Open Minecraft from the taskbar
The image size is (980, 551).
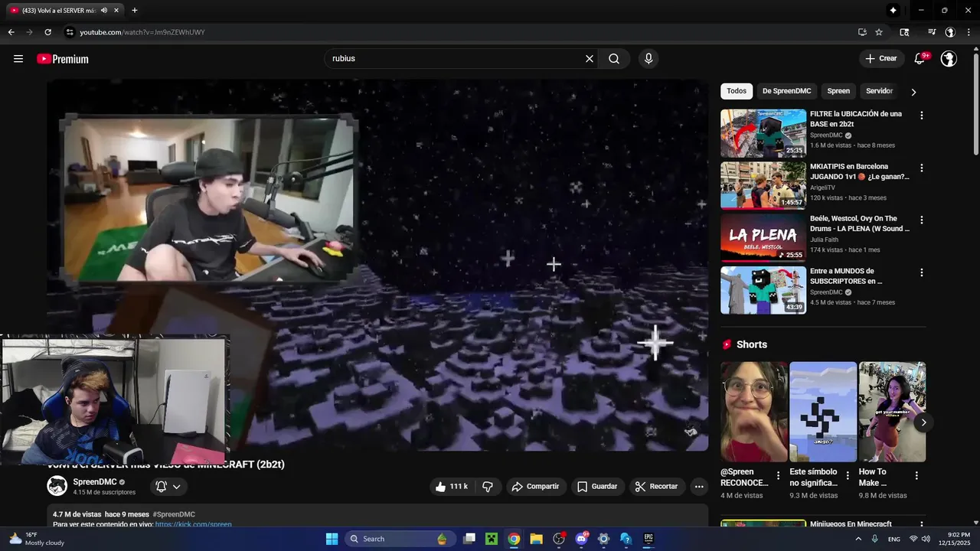[x=492, y=539]
